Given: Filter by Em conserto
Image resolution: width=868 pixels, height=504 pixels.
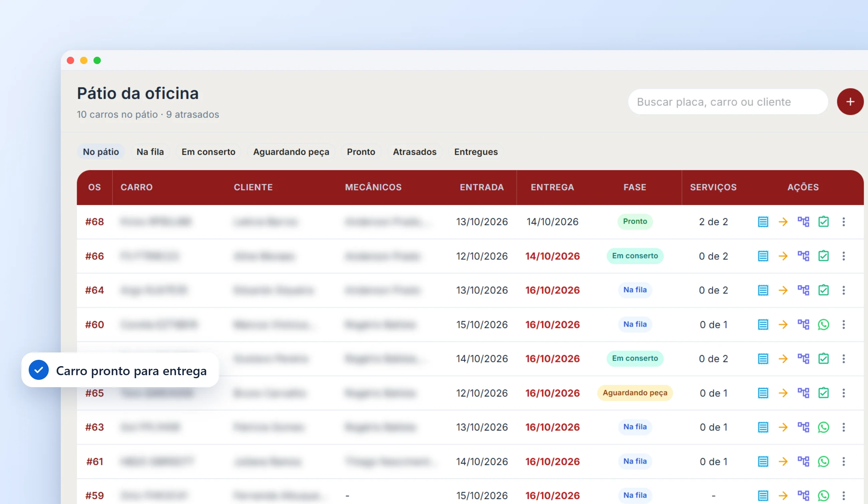Looking at the screenshot, I should [x=208, y=152].
